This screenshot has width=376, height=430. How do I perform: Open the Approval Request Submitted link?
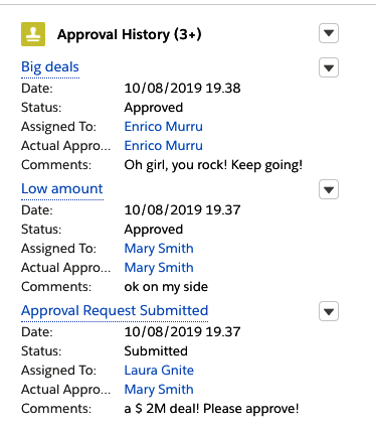[x=115, y=311]
